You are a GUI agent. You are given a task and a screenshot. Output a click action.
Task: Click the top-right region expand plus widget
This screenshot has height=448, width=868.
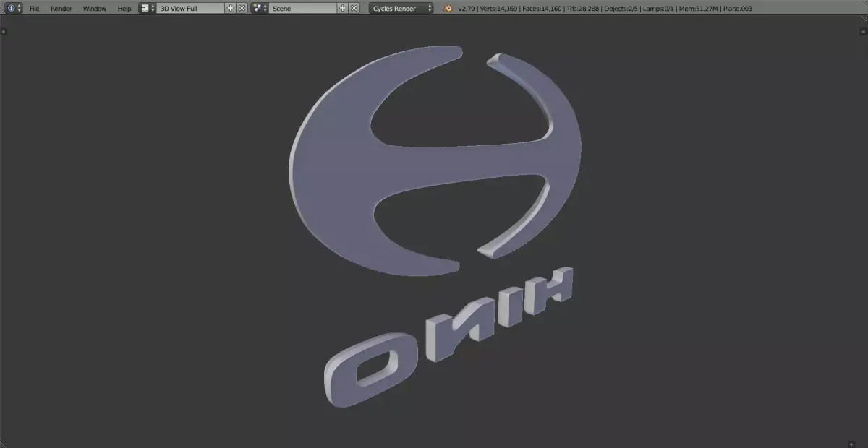[x=863, y=31]
